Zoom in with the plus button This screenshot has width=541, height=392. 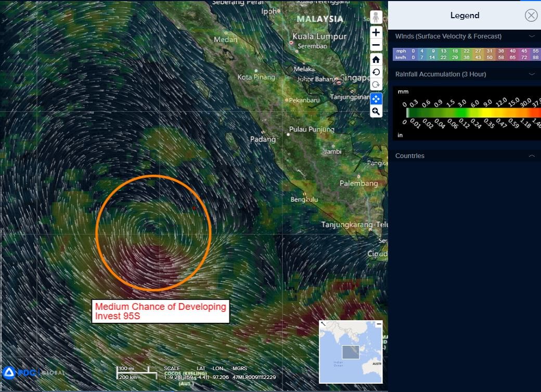(x=376, y=32)
